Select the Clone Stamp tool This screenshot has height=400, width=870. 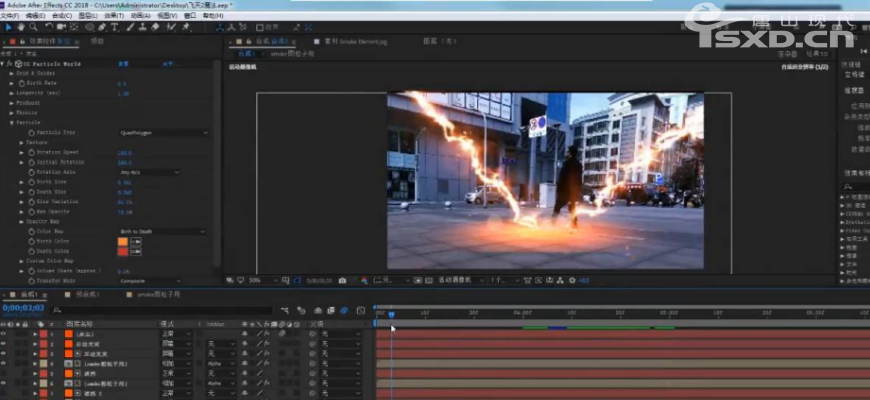[x=143, y=27]
